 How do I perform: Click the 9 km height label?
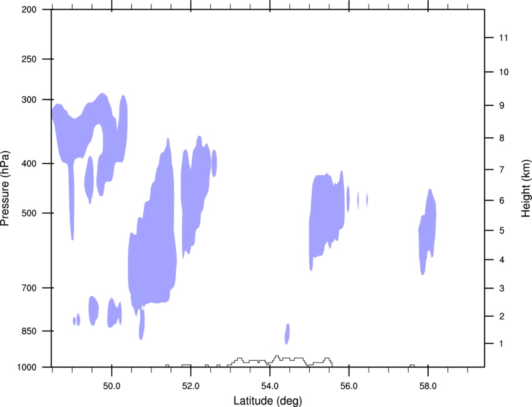pos(502,106)
